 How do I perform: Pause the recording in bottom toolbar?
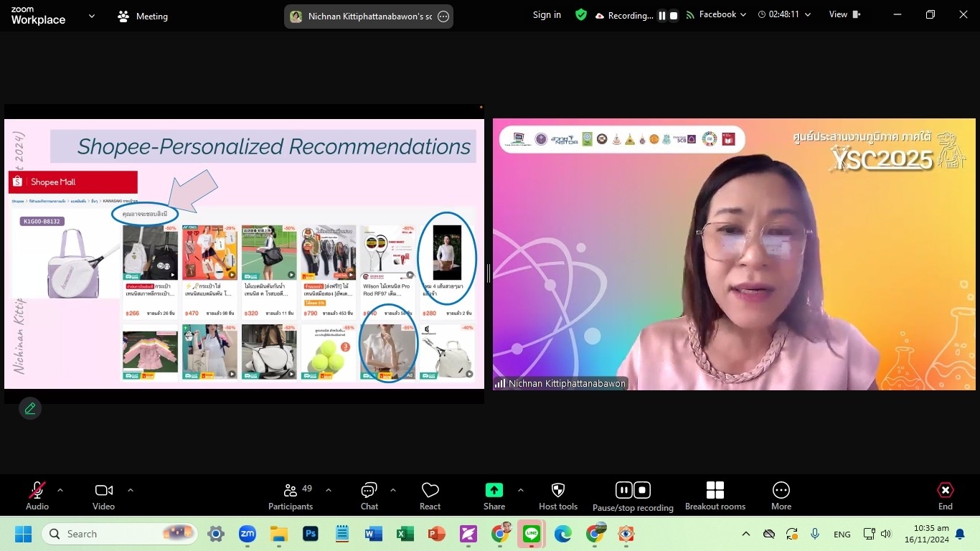point(623,490)
